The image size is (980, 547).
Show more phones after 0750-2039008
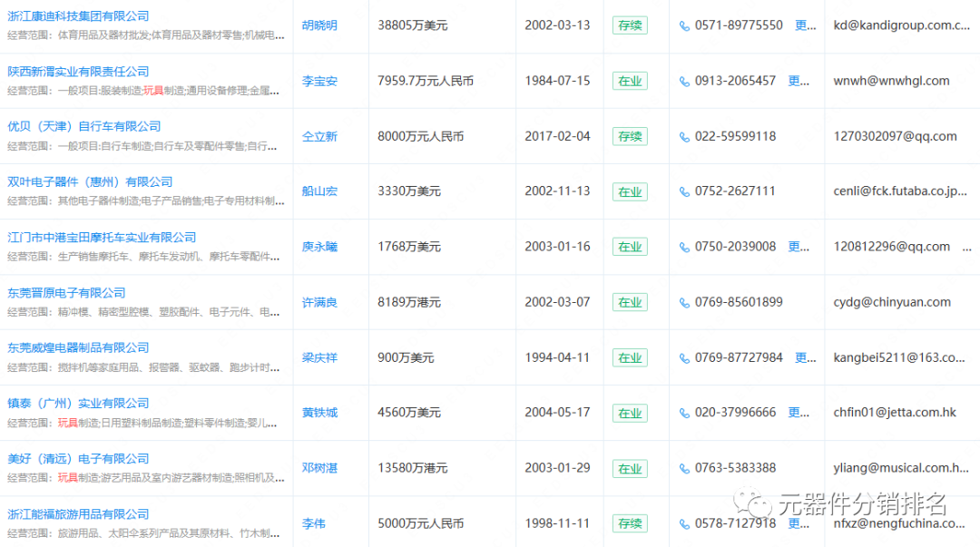799,247
